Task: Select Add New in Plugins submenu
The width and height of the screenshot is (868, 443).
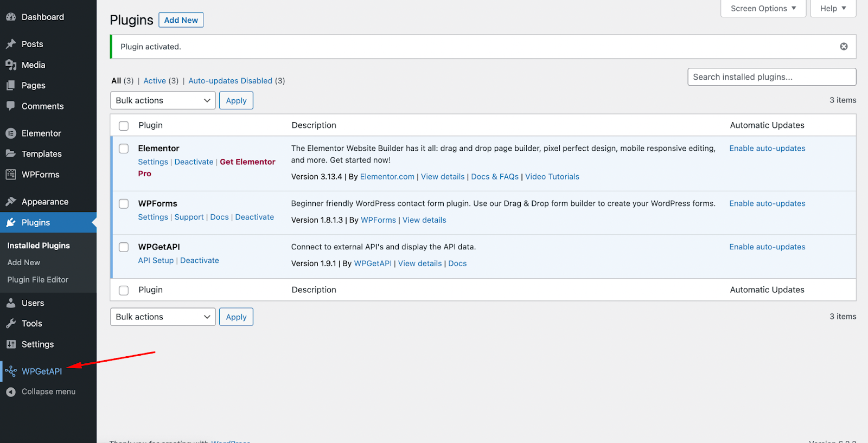Action: tap(24, 262)
